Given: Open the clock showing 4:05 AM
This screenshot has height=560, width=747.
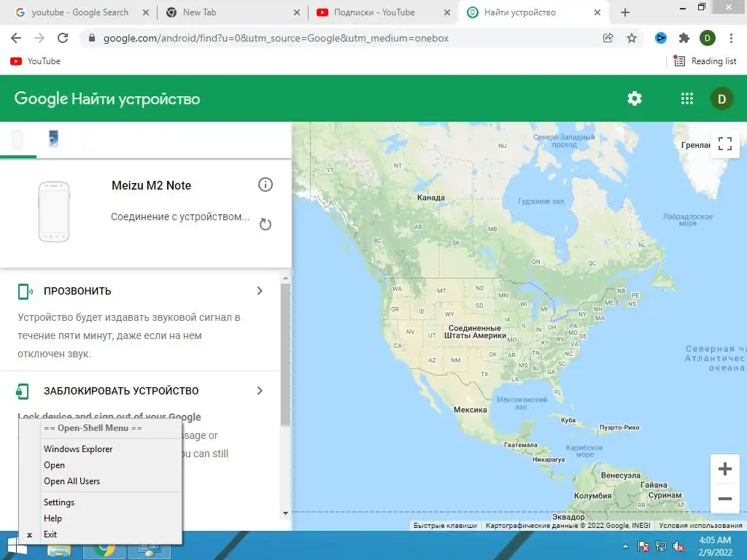Looking at the screenshot, I should pyautogui.click(x=715, y=546).
